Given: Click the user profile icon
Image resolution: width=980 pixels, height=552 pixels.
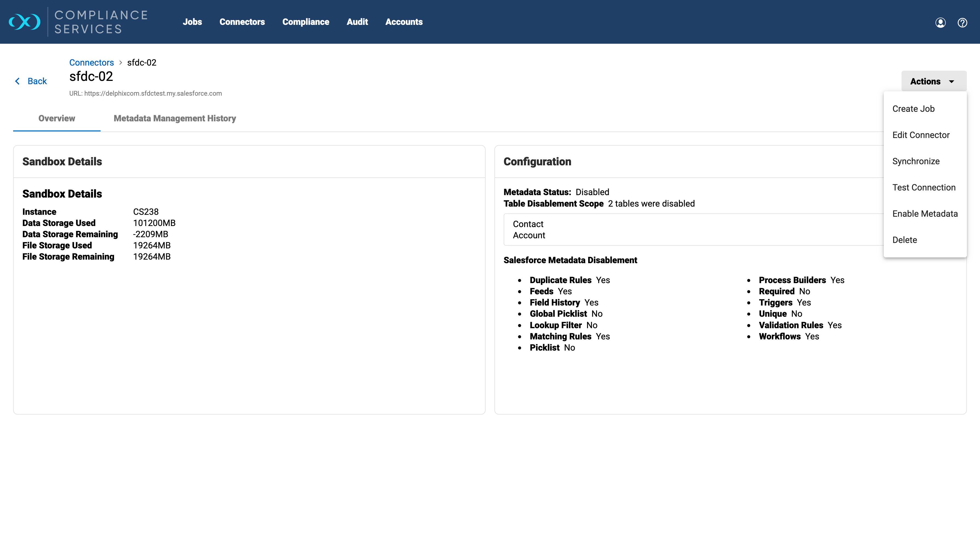Looking at the screenshot, I should (x=940, y=23).
